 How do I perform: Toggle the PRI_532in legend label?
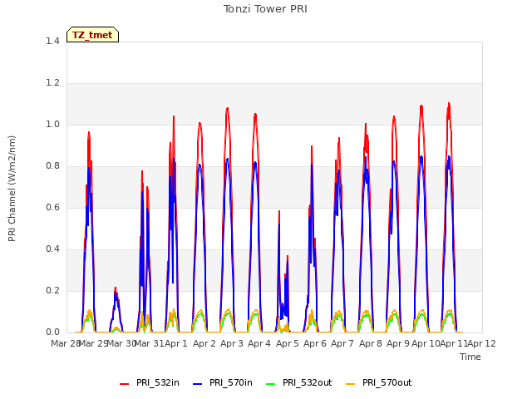[x=158, y=382]
